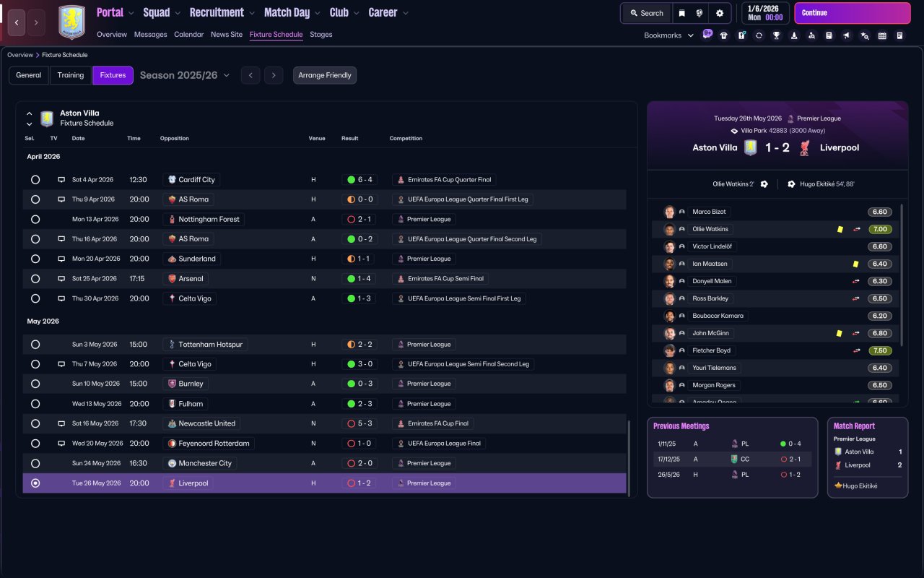Collapse the Aston Villa schedule with the up chevron
The width and height of the screenshot is (924, 578).
coord(30,113)
